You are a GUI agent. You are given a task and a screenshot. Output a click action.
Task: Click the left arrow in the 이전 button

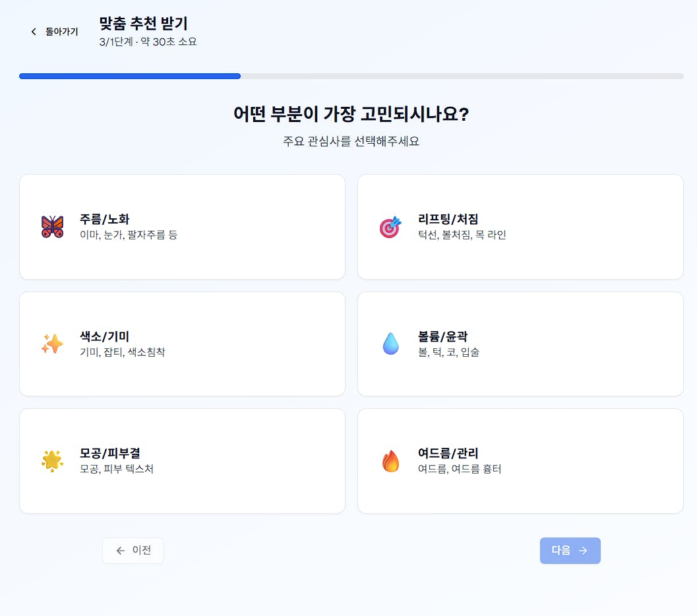click(x=121, y=551)
